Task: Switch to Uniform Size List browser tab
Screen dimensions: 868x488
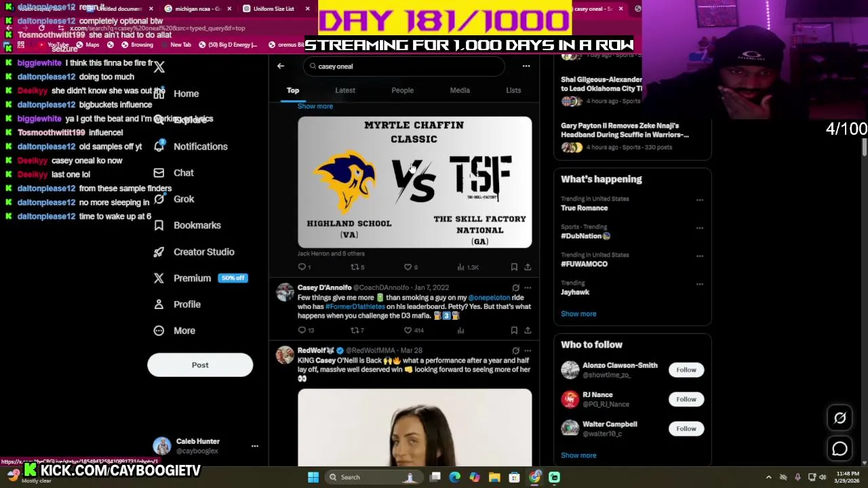Action: point(274,9)
